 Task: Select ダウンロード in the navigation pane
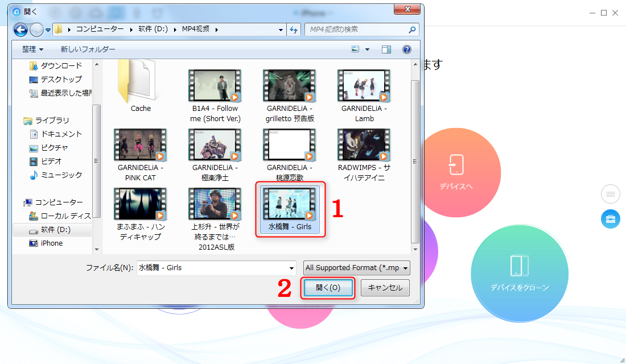56,65
